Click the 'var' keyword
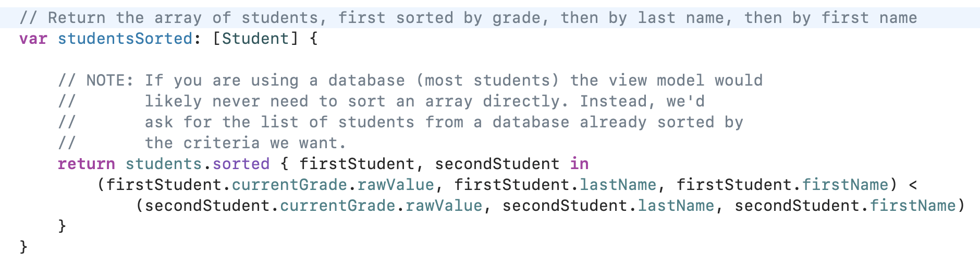 coord(33,39)
